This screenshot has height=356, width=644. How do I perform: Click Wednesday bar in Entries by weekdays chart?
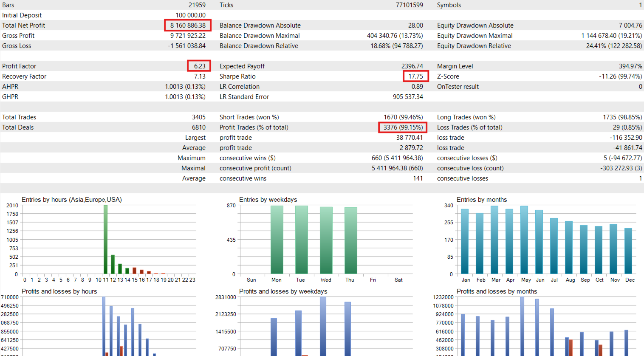click(326, 240)
